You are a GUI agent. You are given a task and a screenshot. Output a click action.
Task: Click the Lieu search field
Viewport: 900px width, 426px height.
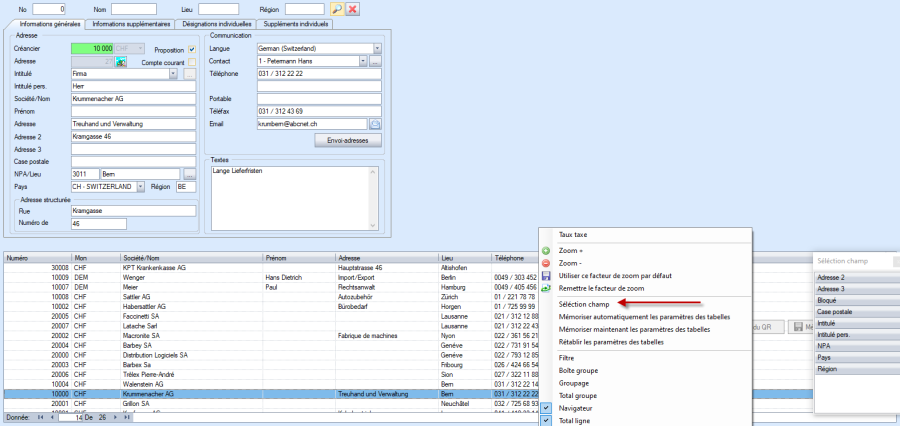click(219, 9)
